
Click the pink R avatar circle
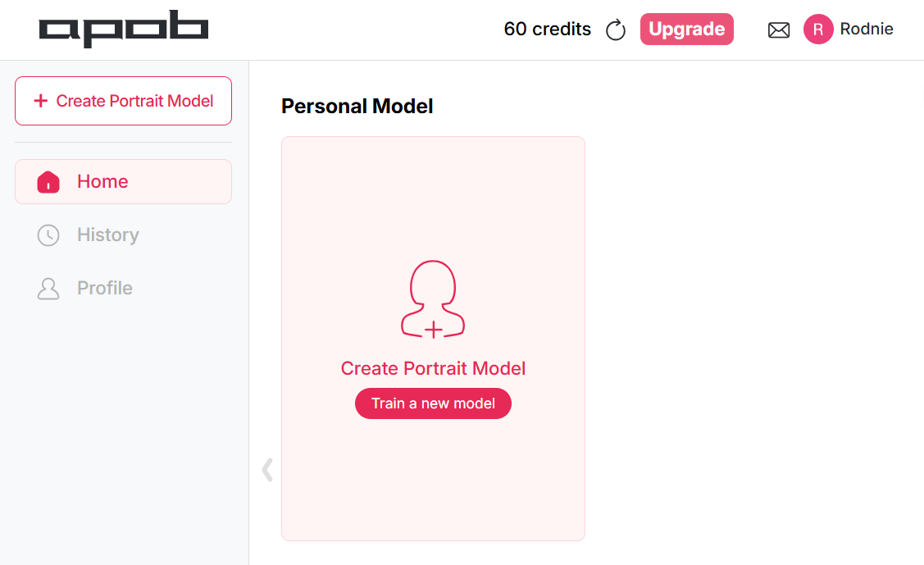pyautogui.click(x=817, y=30)
